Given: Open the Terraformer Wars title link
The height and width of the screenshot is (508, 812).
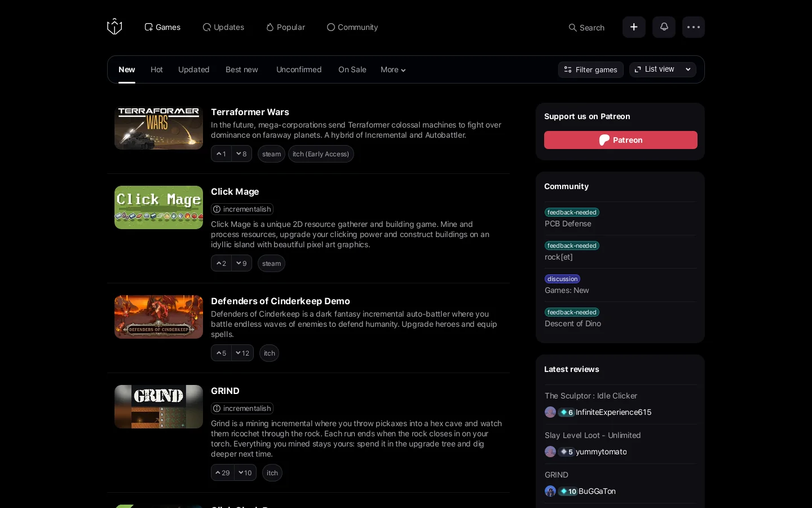Looking at the screenshot, I should (250, 112).
